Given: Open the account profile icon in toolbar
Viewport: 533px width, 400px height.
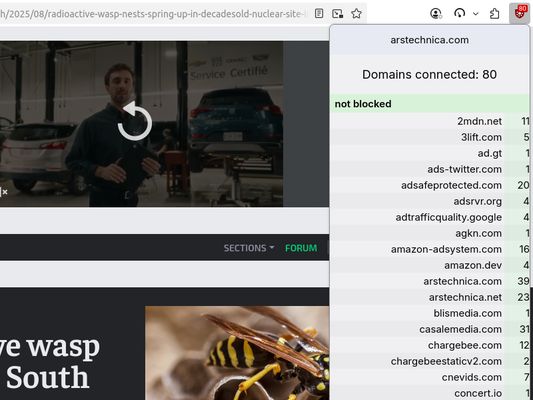Looking at the screenshot, I should [435, 14].
